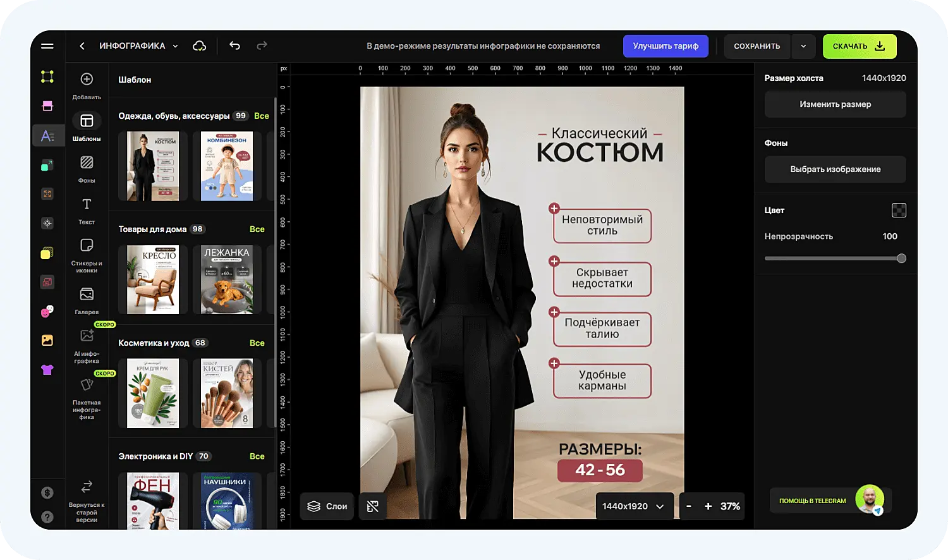
Task: Open the 1440x1920 canvas size dropdown
Action: click(633, 506)
